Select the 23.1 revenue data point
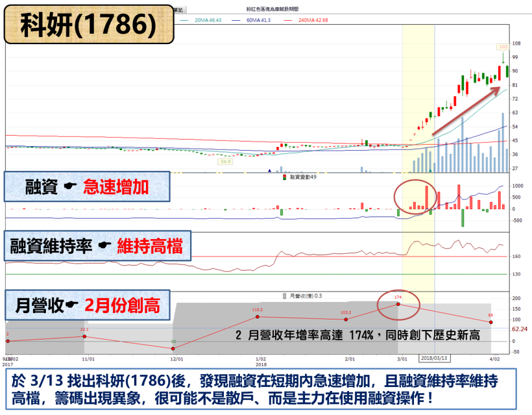This screenshot has width=532, height=415. point(84,336)
